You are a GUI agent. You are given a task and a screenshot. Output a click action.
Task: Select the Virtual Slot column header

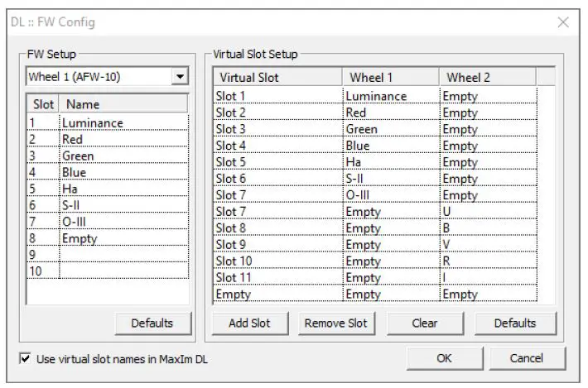(277, 78)
